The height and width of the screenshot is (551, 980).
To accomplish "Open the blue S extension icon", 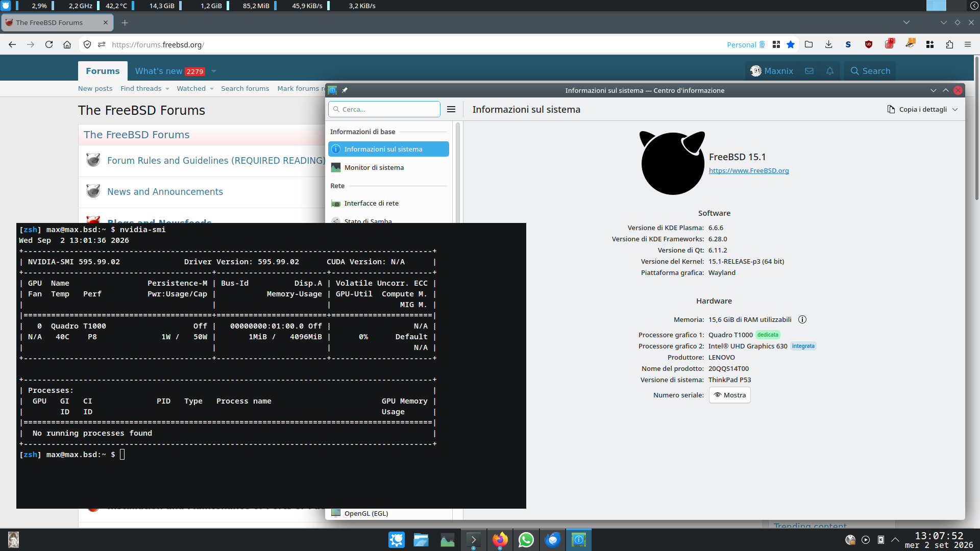I will pos(848,45).
